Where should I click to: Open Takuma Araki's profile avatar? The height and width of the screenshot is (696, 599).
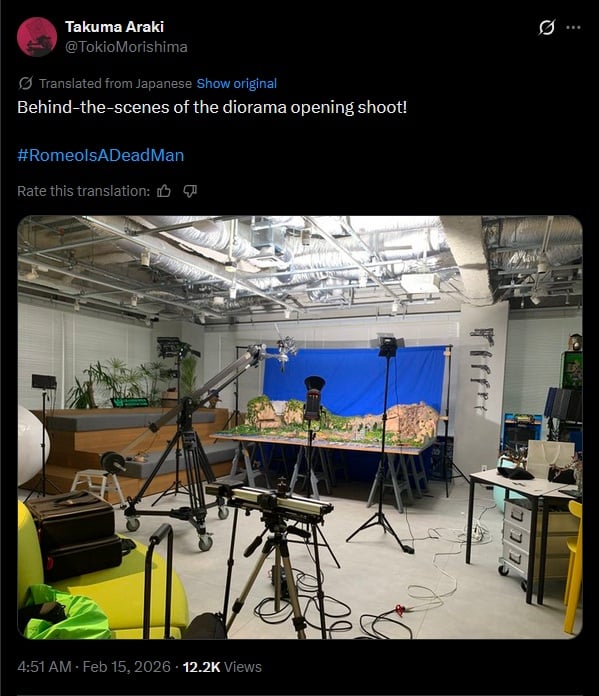tap(37, 37)
